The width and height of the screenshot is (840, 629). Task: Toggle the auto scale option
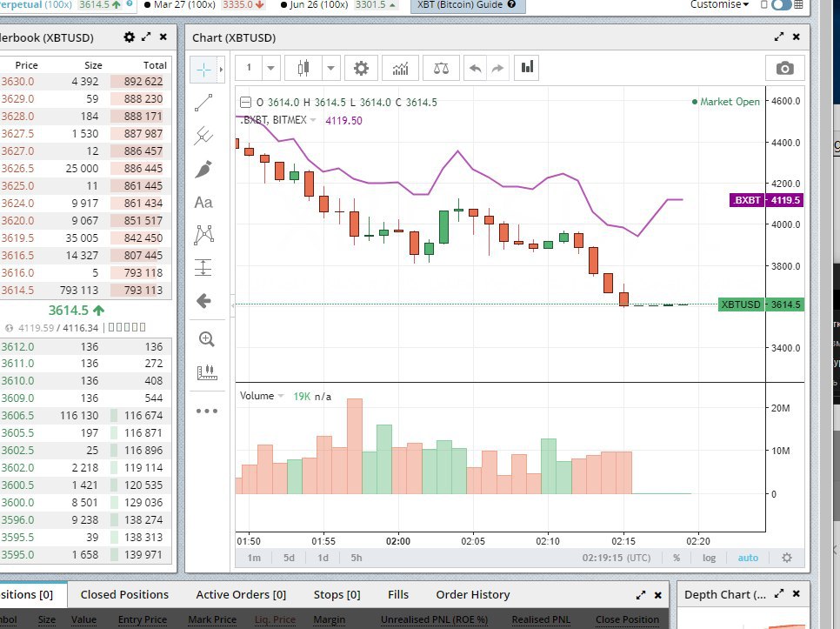coord(748,558)
